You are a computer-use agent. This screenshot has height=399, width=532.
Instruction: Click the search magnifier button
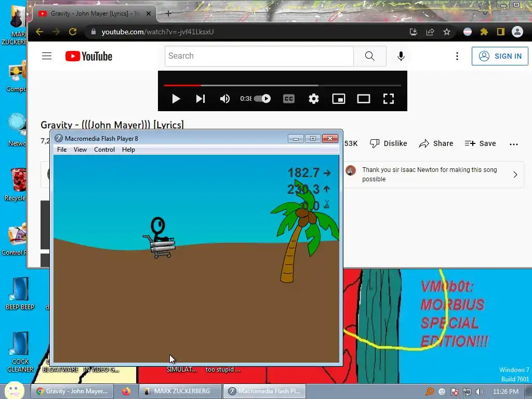pyautogui.click(x=370, y=56)
